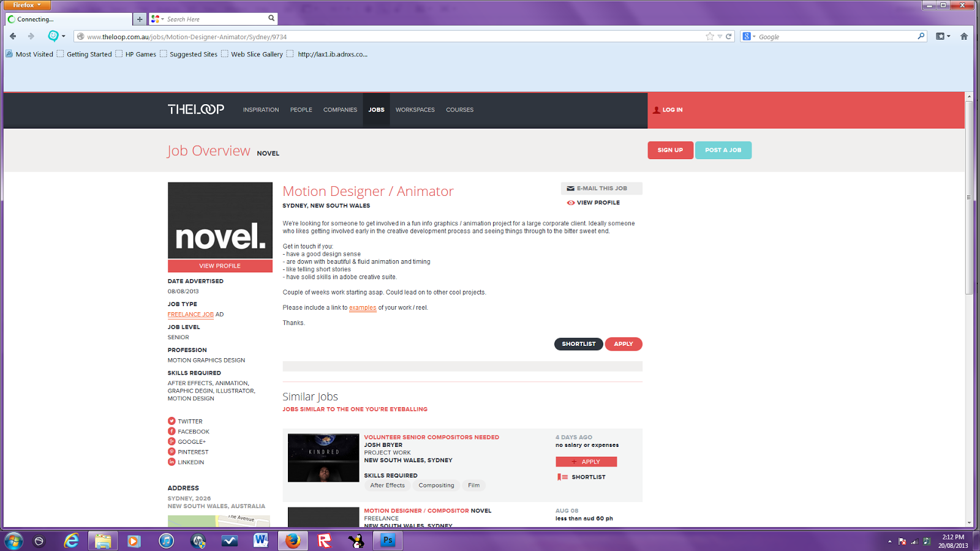
Task: Click the Compositing skill tag
Action: click(x=437, y=485)
